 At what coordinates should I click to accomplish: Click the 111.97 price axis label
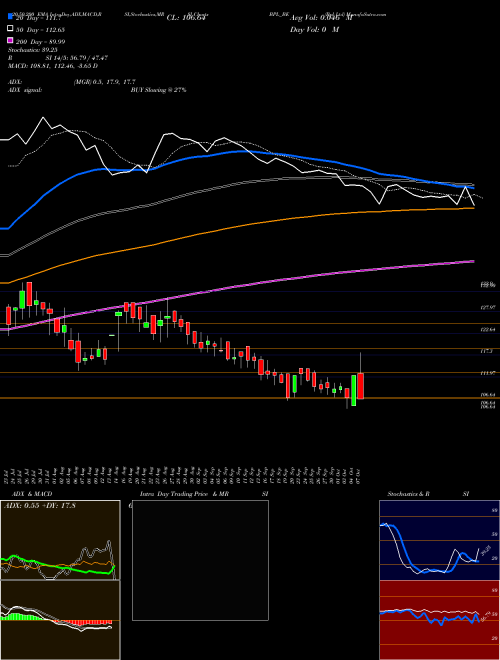pos(488,373)
